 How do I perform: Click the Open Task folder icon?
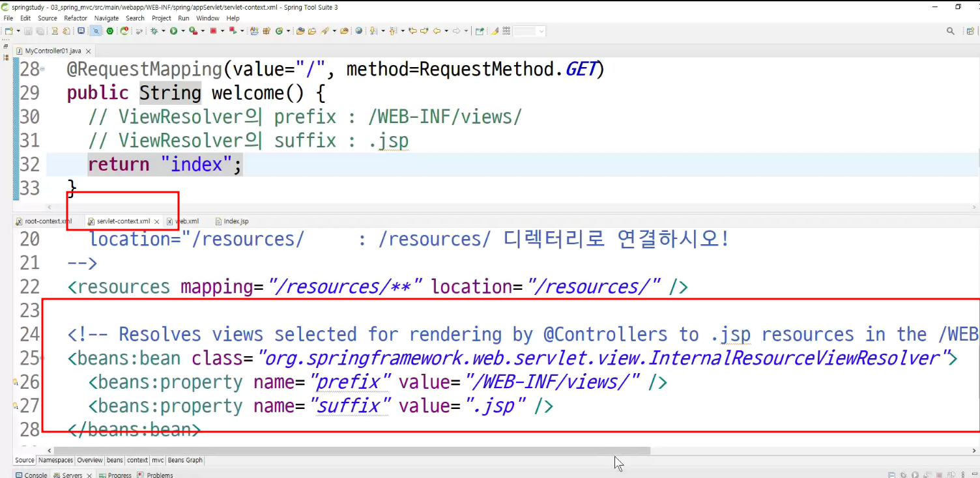[312, 31]
